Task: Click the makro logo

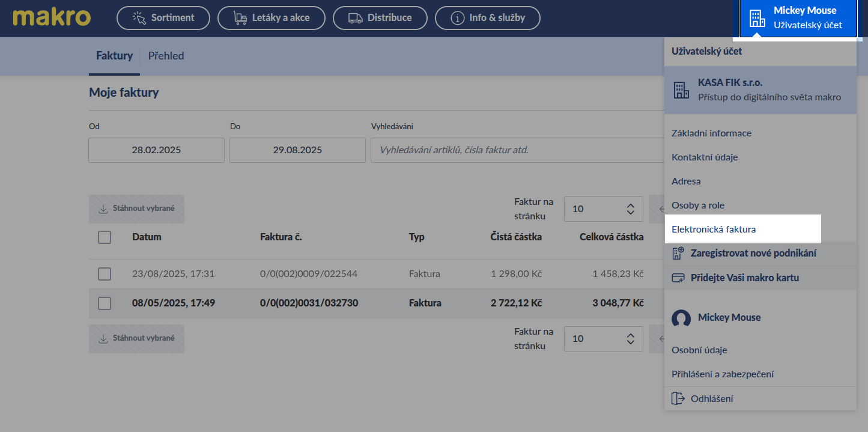Action: tap(51, 17)
